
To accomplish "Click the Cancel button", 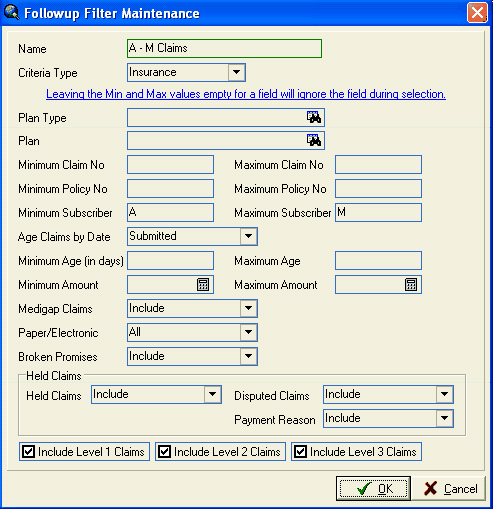I will (x=450, y=488).
